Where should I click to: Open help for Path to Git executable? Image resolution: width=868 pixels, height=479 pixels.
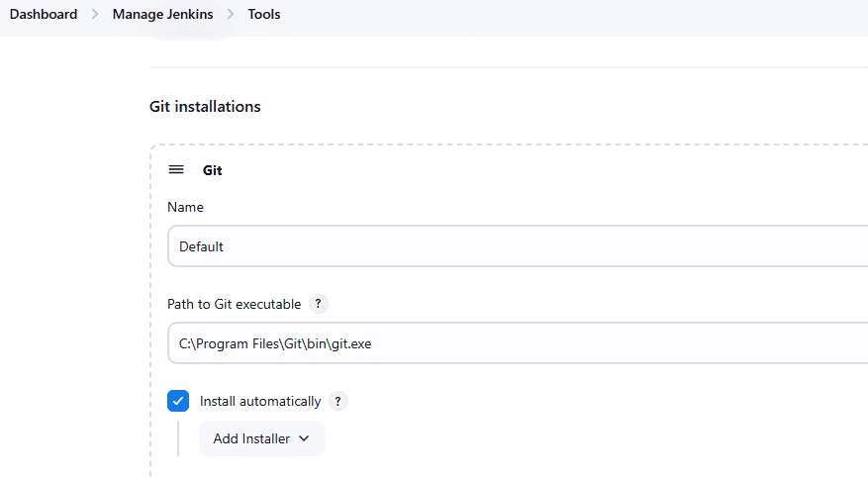coord(319,304)
